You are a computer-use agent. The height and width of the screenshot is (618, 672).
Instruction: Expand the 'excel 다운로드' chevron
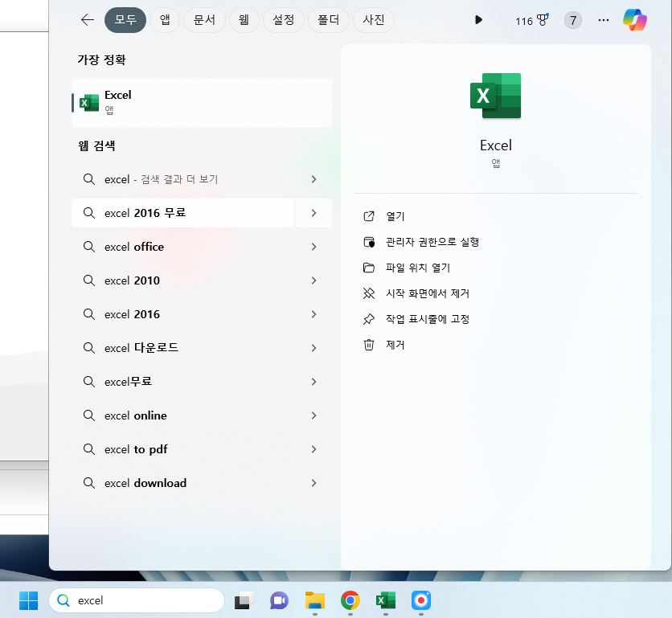point(313,348)
